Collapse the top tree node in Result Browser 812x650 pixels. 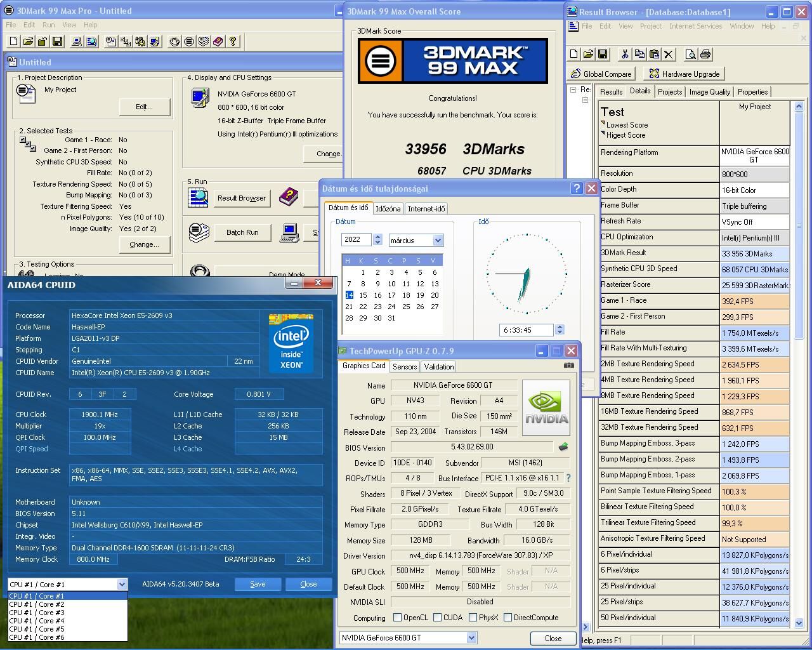coord(573,90)
